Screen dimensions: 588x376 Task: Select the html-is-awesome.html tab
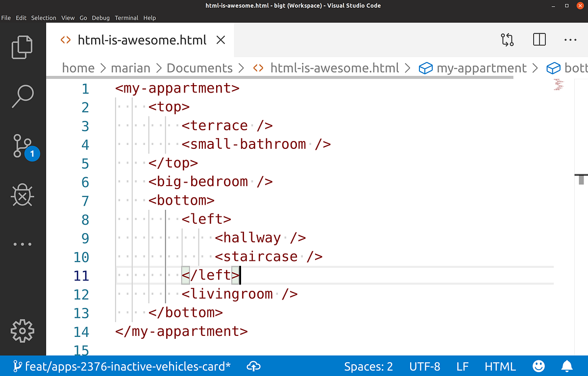tap(142, 40)
